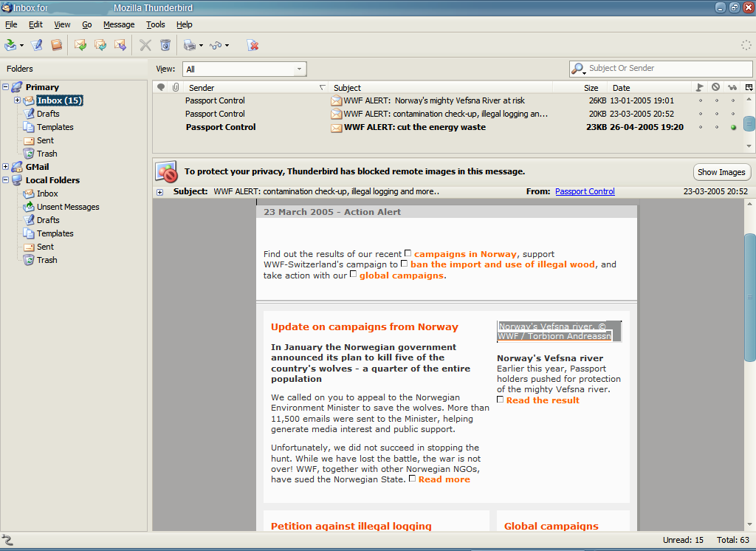
Task: Toggle read status on the 23-03-2005 message
Action: coord(733,114)
